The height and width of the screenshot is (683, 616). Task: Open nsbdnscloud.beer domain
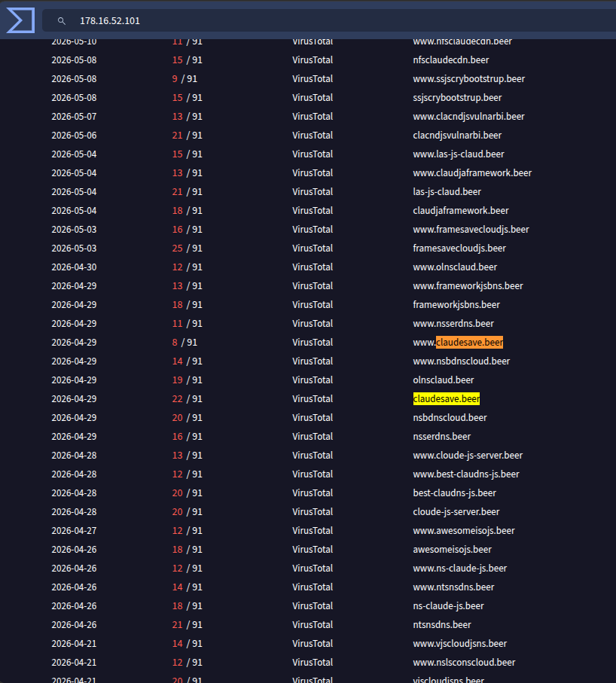[450, 417]
